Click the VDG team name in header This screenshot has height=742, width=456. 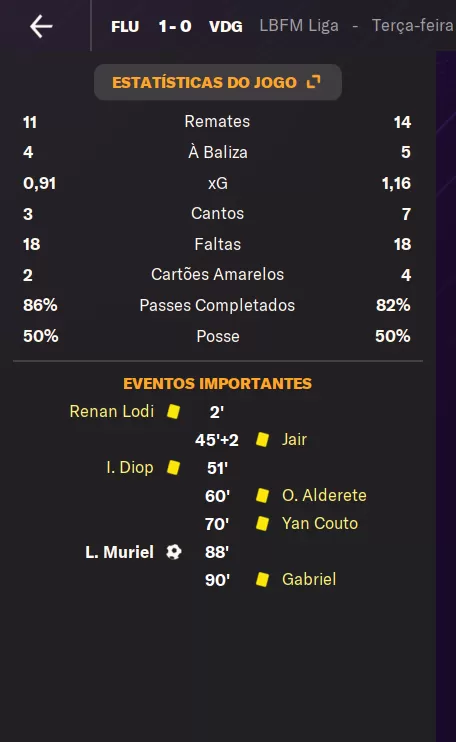coord(226,26)
